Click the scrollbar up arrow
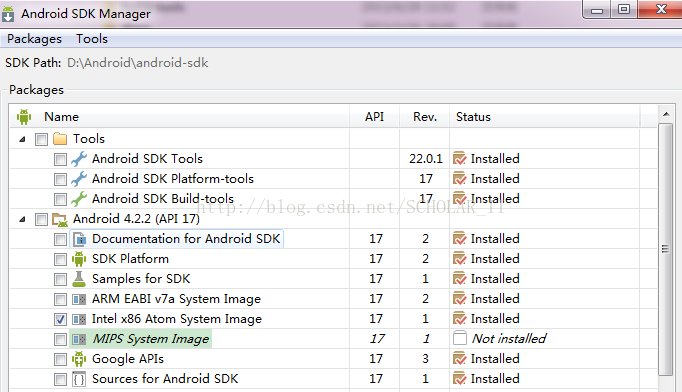Screen dimensions: 682x392 pos(666,114)
